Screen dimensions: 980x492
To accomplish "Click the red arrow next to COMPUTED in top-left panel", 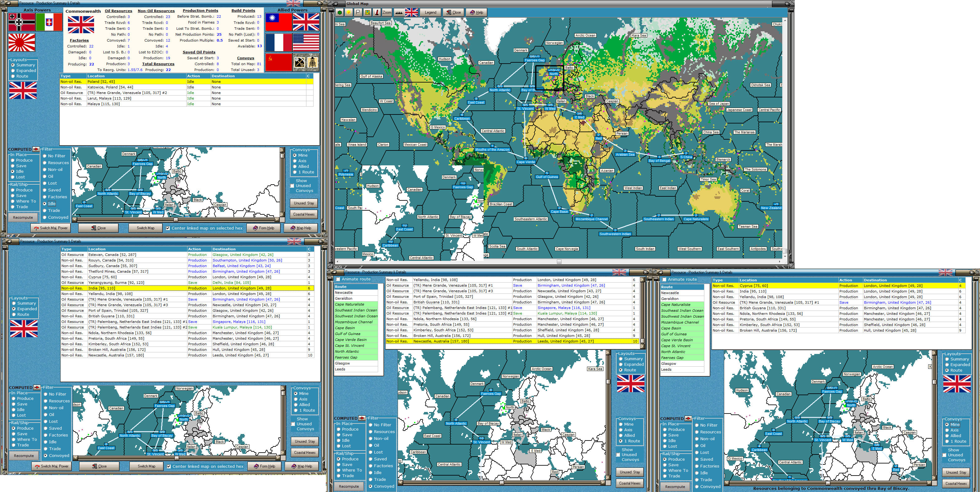I will tap(36, 150).
